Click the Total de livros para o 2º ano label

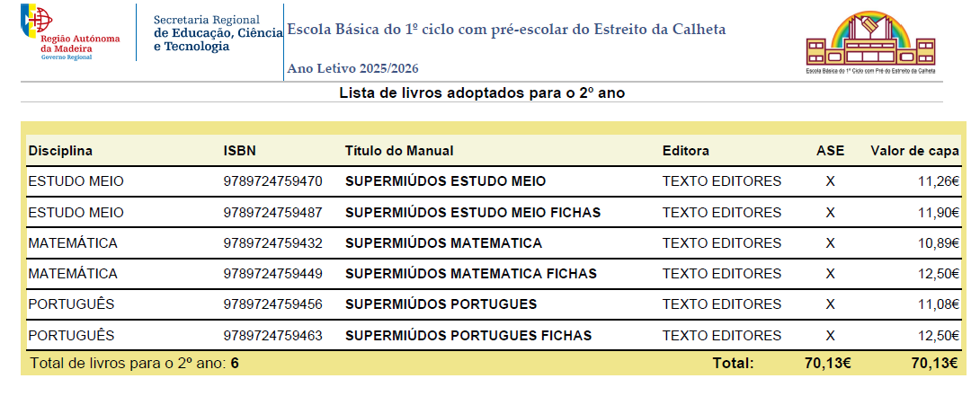pos(128,363)
